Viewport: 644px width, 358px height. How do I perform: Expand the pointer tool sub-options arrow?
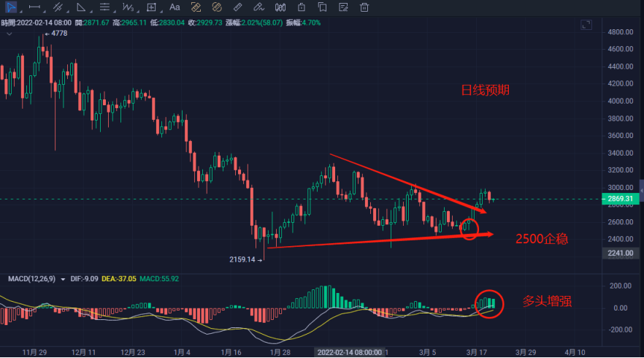click(21, 11)
